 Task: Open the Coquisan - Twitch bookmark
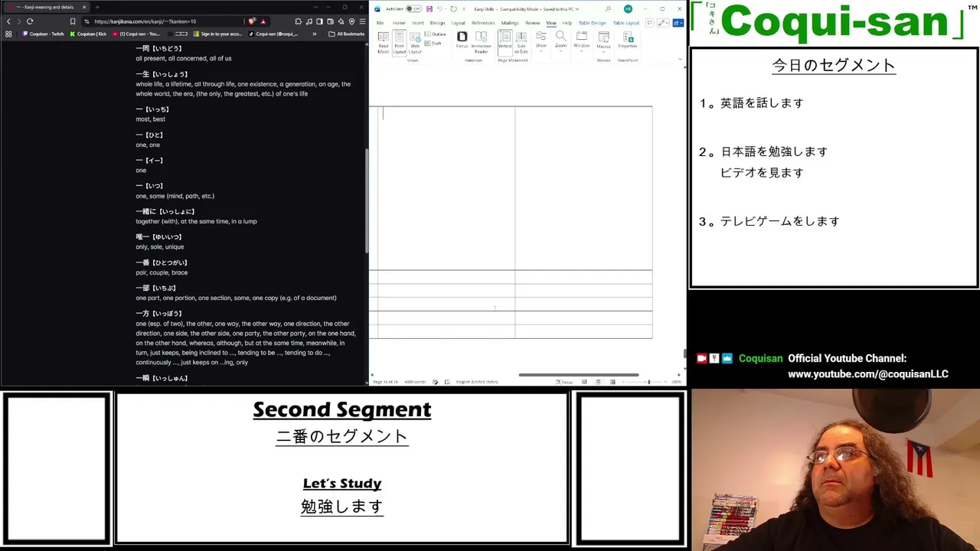tap(44, 34)
